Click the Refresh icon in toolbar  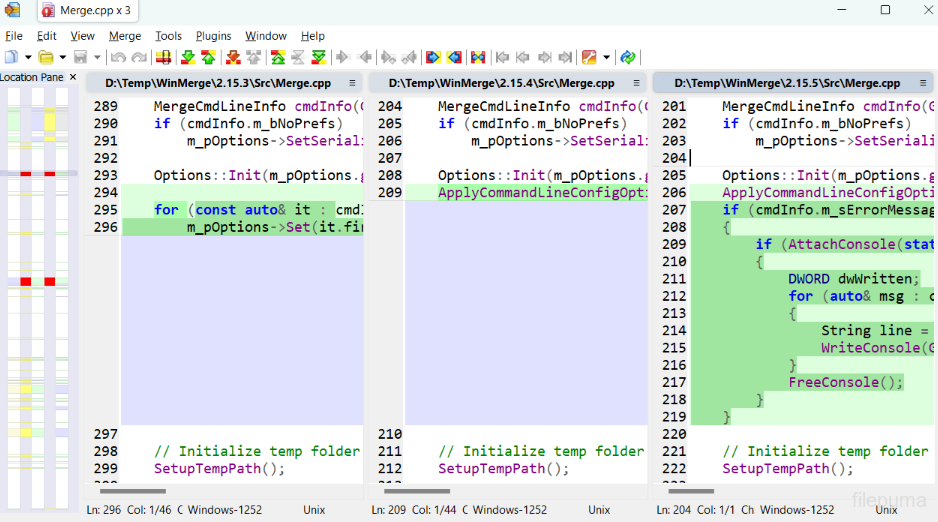[627, 58]
